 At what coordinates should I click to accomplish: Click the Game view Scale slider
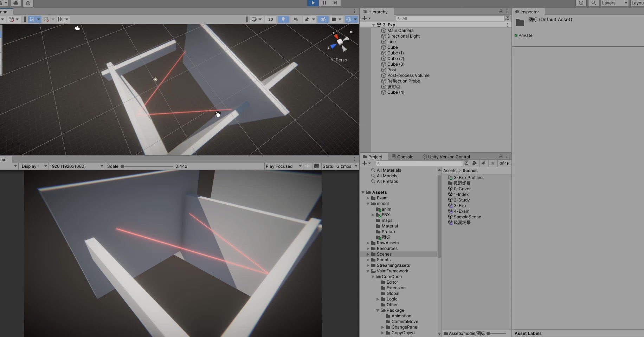(x=147, y=166)
